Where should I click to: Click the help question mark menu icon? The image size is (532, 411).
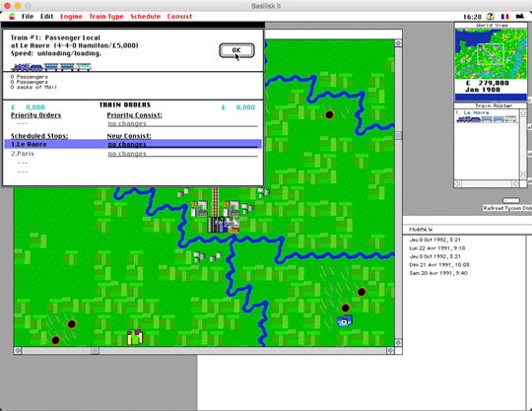pos(491,17)
